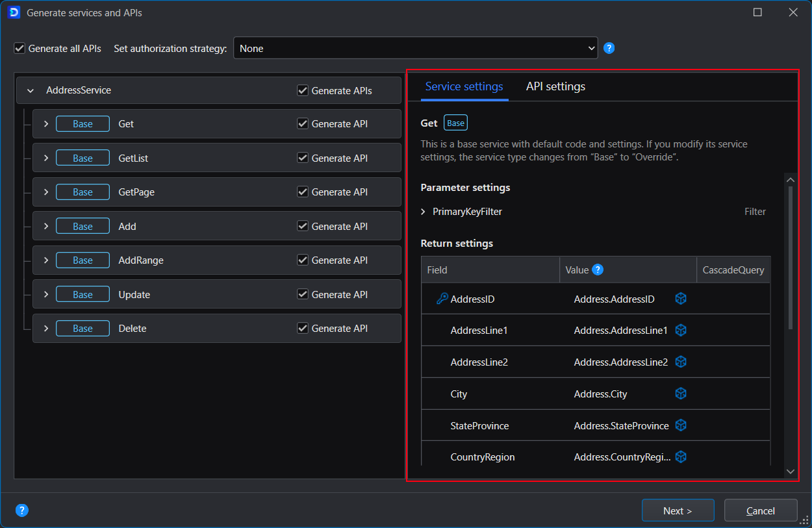Click the scroll up arrow of settings panel
Viewport: 812px width, 528px height.
pyautogui.click(x=790, y=180)
